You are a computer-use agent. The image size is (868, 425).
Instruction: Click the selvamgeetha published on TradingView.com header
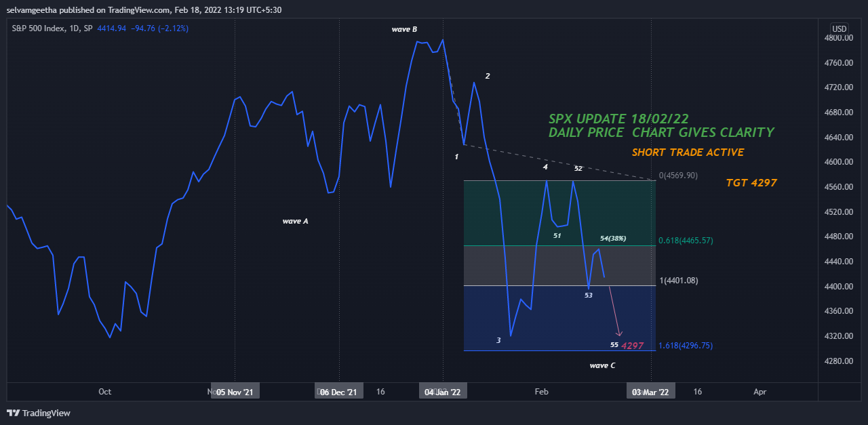pos(144,9)
